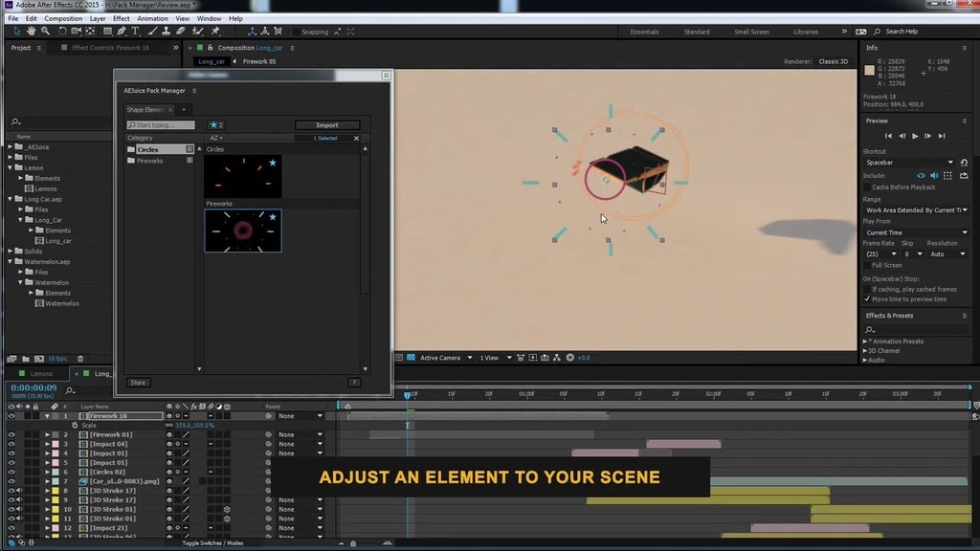Select the Puppet Pin tool
The width and height of the screenshot is (980, 551).
click(x=215, y=32)
